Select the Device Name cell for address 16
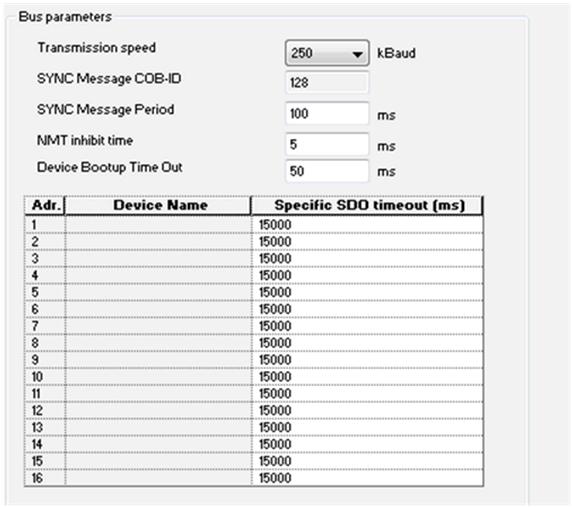 (158, 478)
